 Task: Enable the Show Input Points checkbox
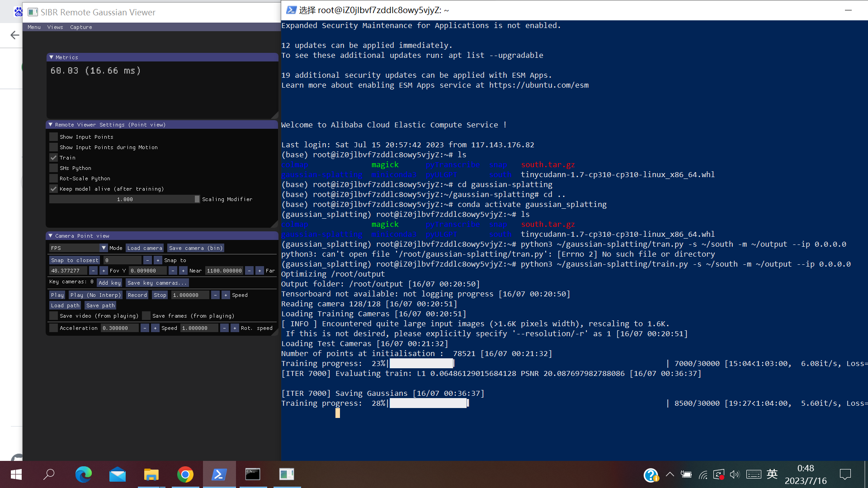tap(53, 136)
